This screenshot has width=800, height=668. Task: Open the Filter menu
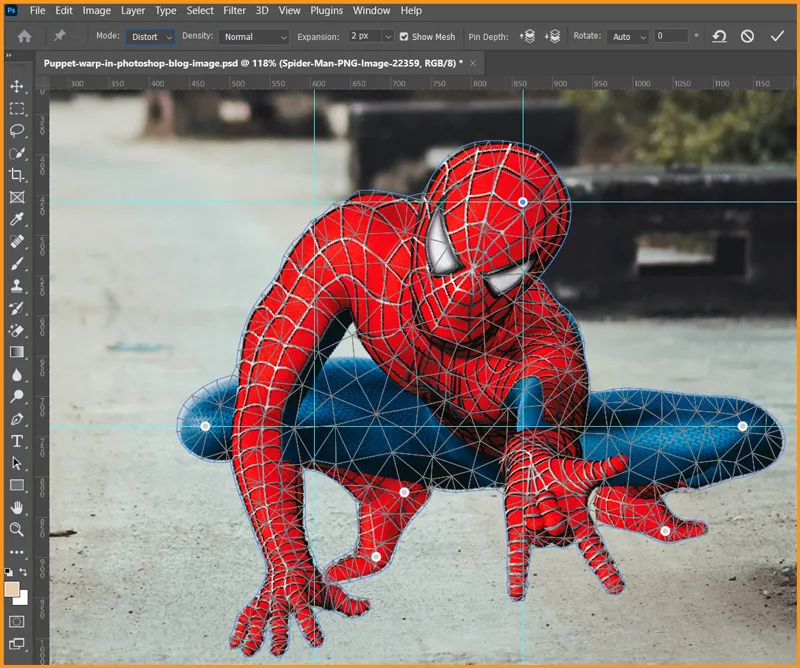click(x=235, y=11)
